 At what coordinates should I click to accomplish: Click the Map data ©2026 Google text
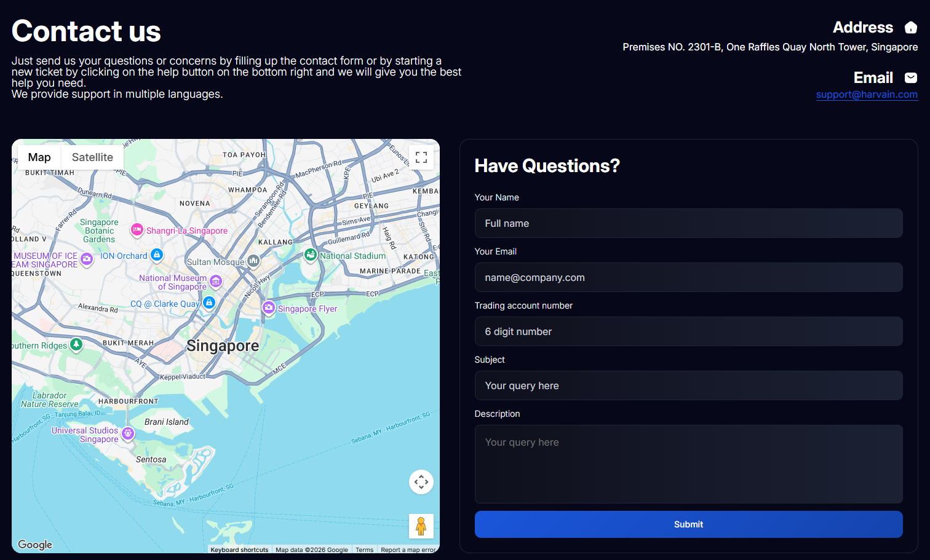click(x=312, y=550)
